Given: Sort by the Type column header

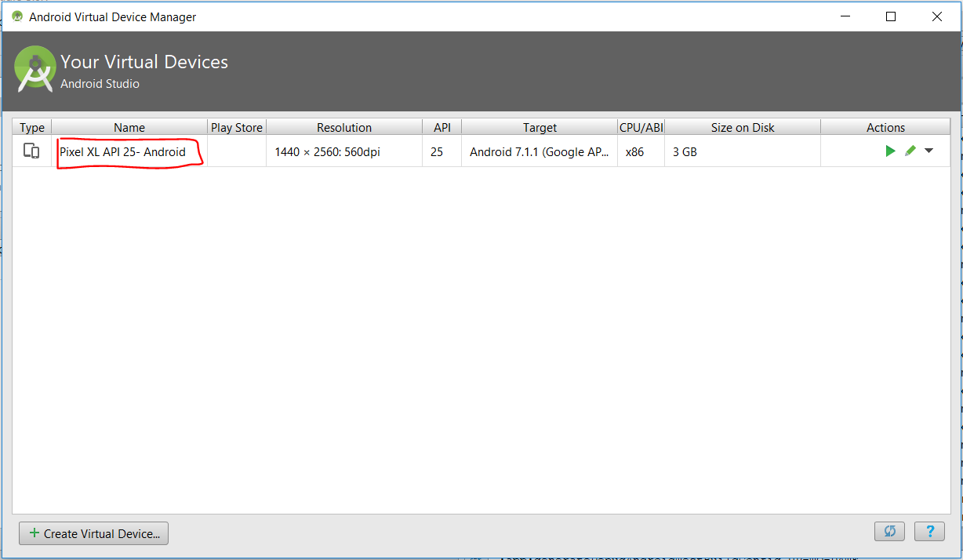Looking at the screenshot, I should point(32,127).
